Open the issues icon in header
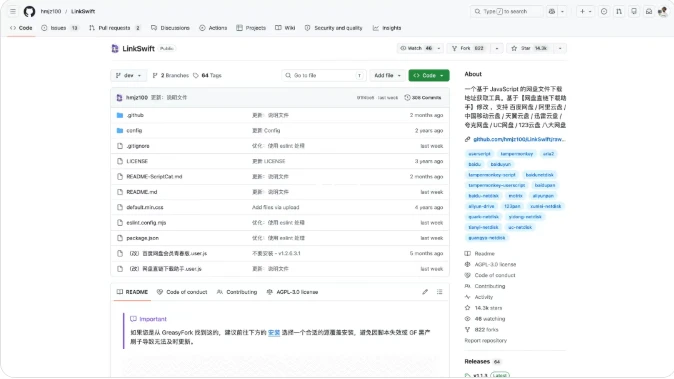 604,11
